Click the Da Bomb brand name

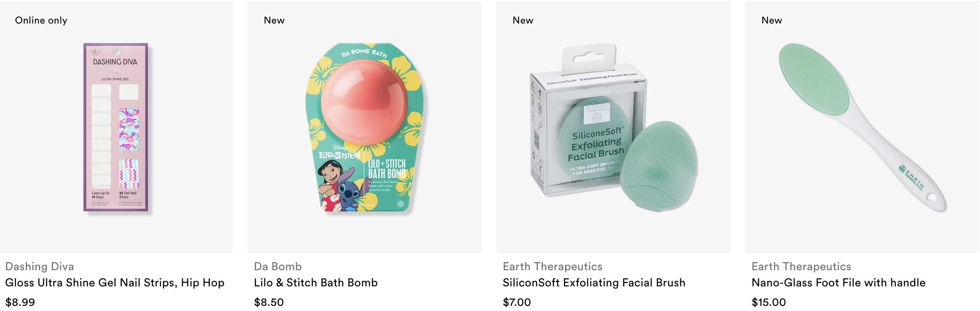click(x=278, y=266)
